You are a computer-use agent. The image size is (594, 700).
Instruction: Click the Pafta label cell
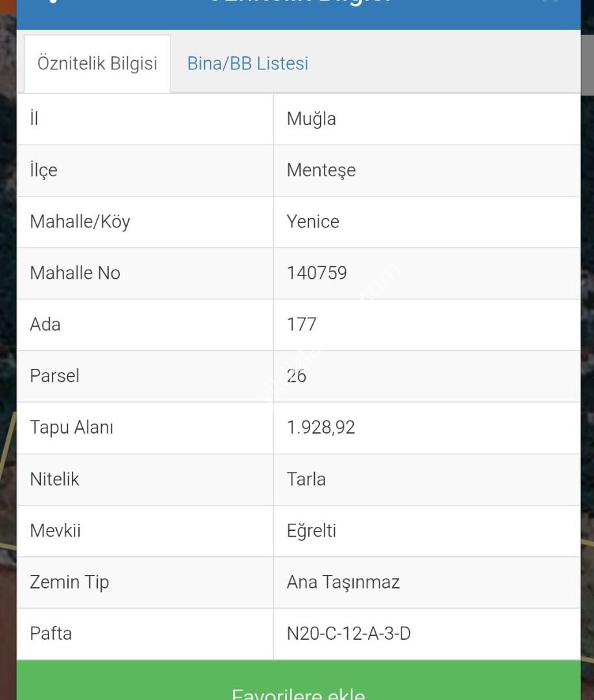[x=51, y=633]
